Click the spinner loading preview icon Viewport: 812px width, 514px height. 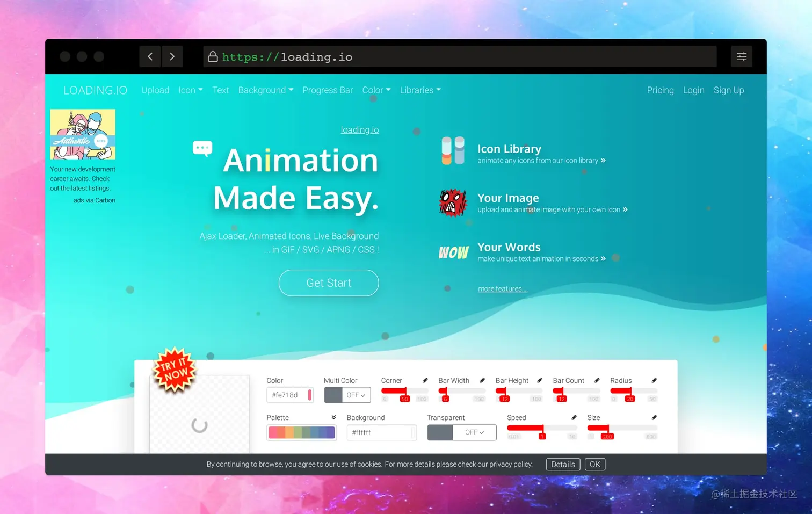tap(199, 425)
